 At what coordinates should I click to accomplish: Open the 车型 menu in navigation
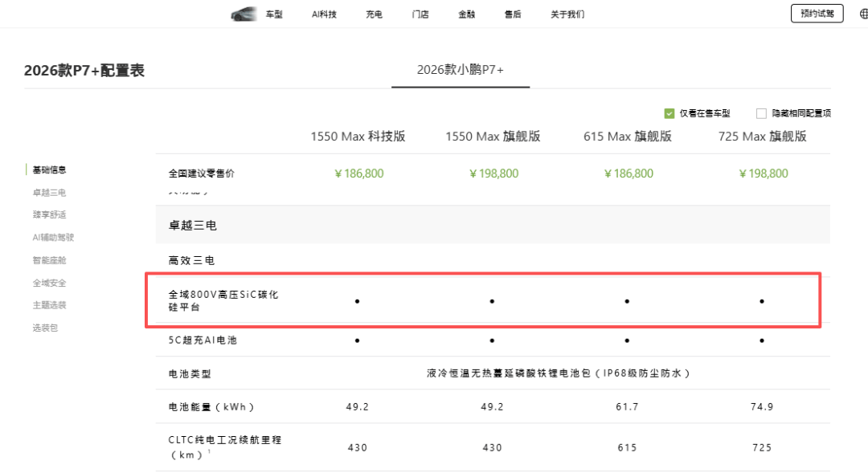click(274, 14)
